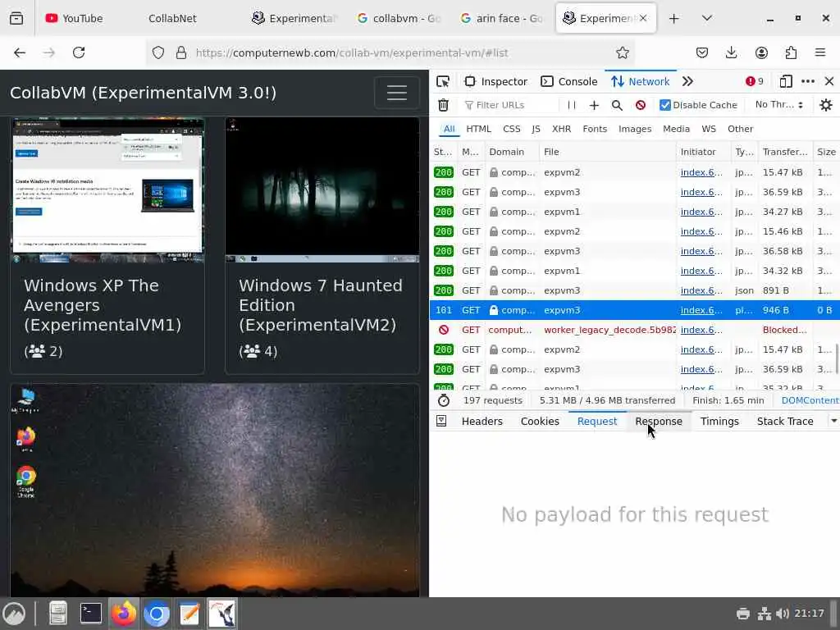Switch to arin face Google tab
The height and width of the screenshot is (630, 840).
click(502, 19)
